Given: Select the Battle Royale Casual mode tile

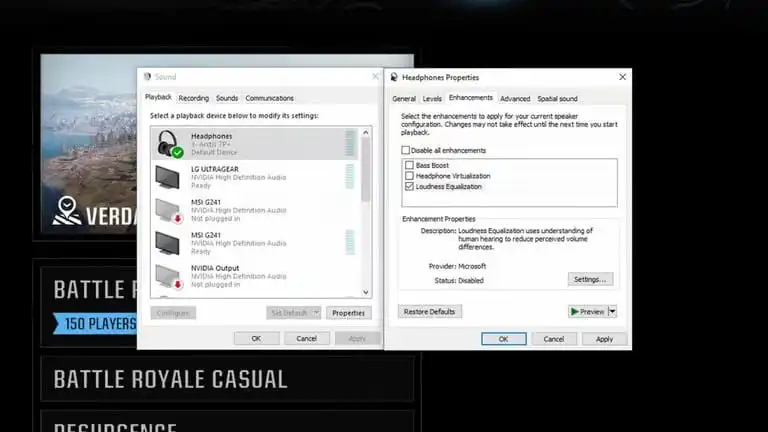Looking at the screenshot, I should coord(227,380).
